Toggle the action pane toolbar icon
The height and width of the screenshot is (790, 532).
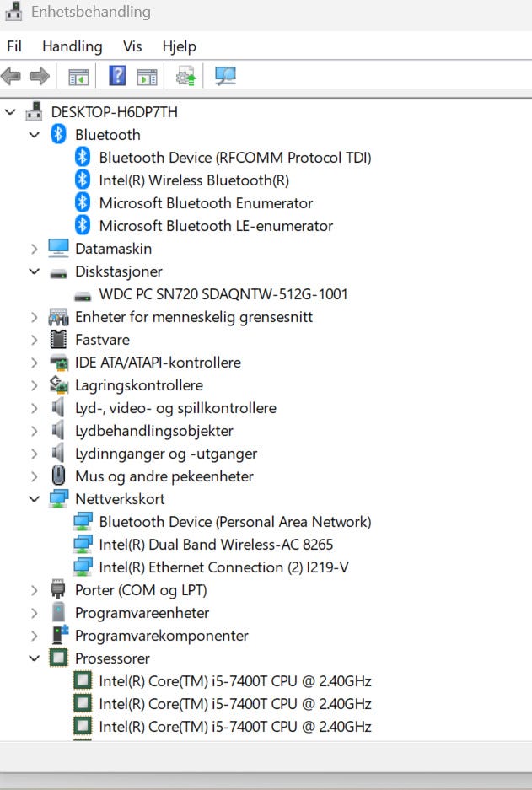coord(147,77)
